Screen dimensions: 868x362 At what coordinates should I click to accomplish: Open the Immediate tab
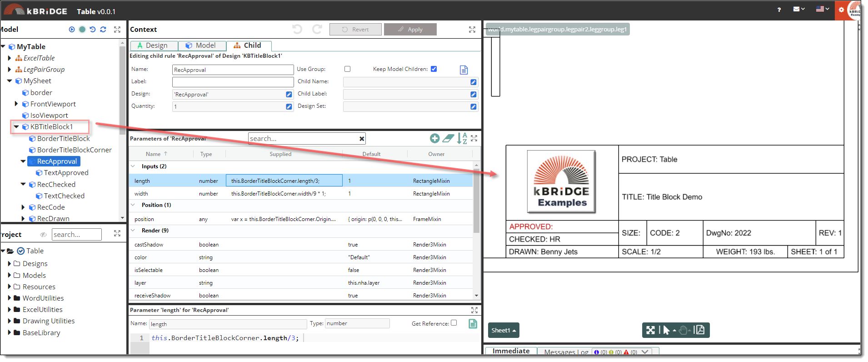(511, 351)
